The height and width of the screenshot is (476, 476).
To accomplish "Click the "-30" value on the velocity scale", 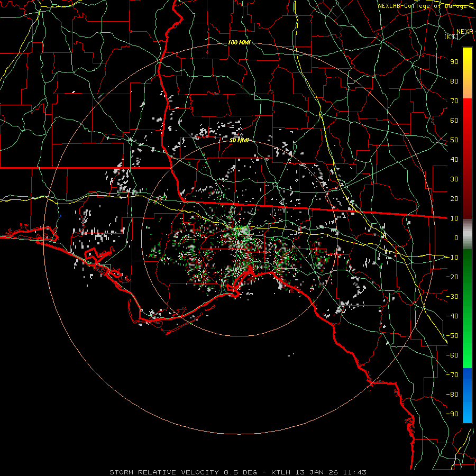I will tap(452, 296).
